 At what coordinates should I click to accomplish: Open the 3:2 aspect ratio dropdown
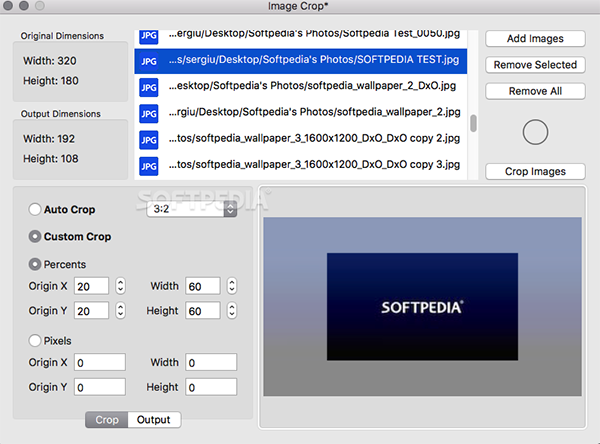tap(192, 209)
